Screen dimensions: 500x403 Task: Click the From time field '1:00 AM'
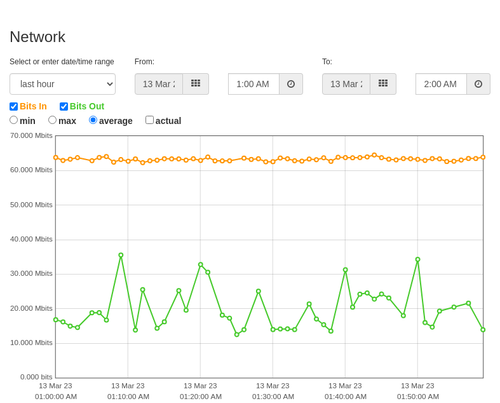(254, 84)
